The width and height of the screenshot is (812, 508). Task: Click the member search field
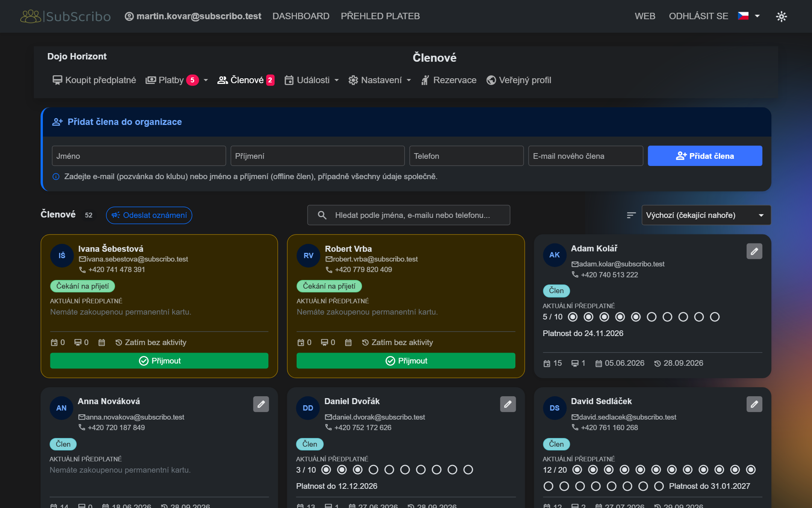(x=409, y=215)
